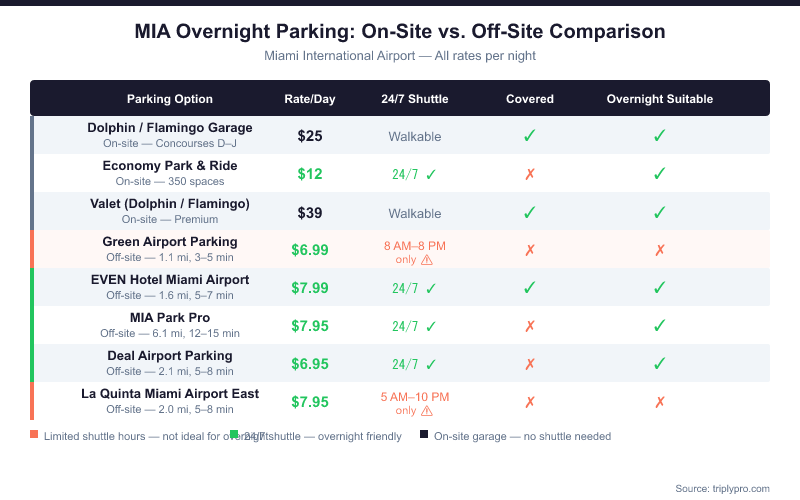Click the 24/7 shuttle checkmark for Deal Airport Parking
Viewport: 800px width, 500px height.
coord(431,364)
